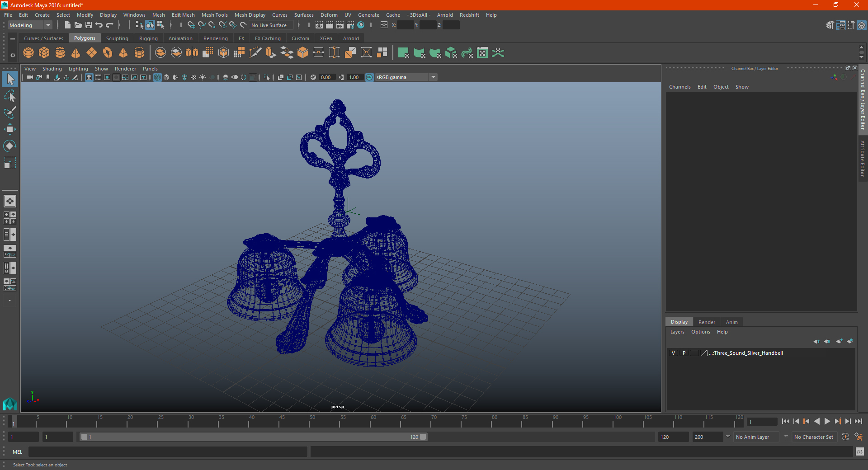868x470 pixels.
Task: Go to start of playback range
Action: 786,421
